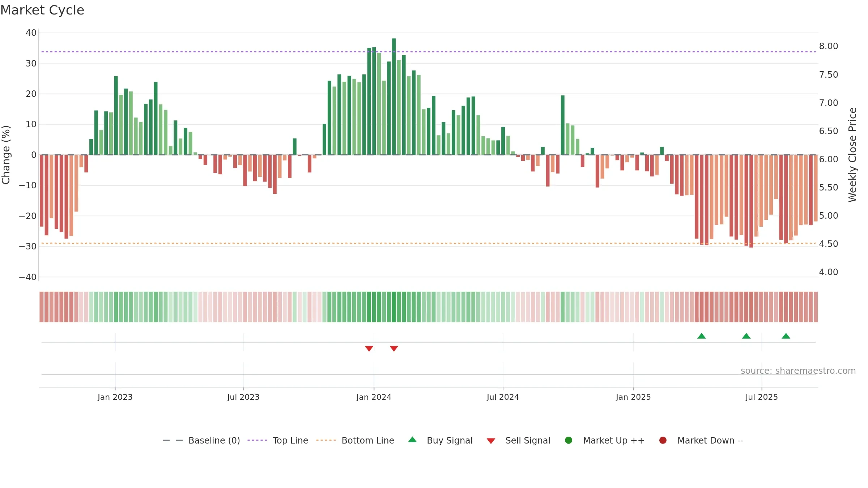Click the Weekly Close Price axis title
This screenshot has width=868, height=488.
pyautogui.click(x=852, y=155)
